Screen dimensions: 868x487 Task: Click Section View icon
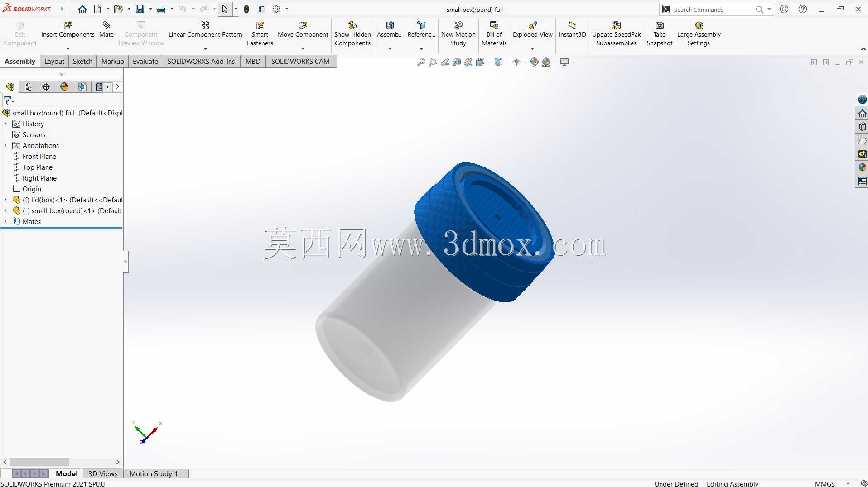(x=457, y=62)
